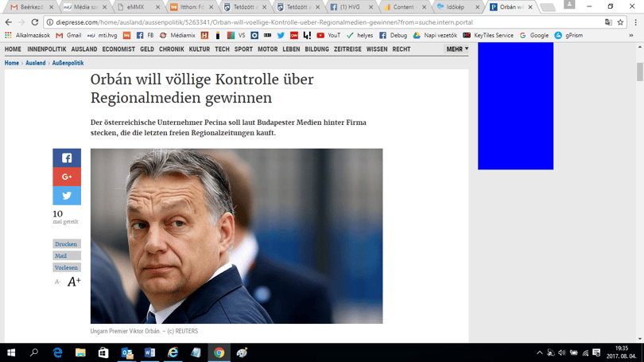
Task: Increase font size with A+
Action: coord(74,282)
